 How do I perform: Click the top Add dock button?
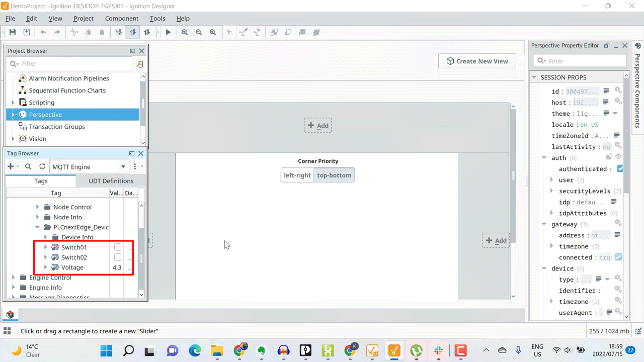click(x=317, y=126)
